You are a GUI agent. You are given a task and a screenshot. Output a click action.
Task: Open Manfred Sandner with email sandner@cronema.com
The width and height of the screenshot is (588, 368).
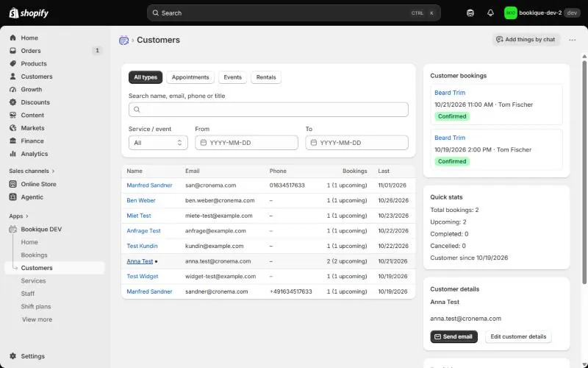click(x=149, y=291)
